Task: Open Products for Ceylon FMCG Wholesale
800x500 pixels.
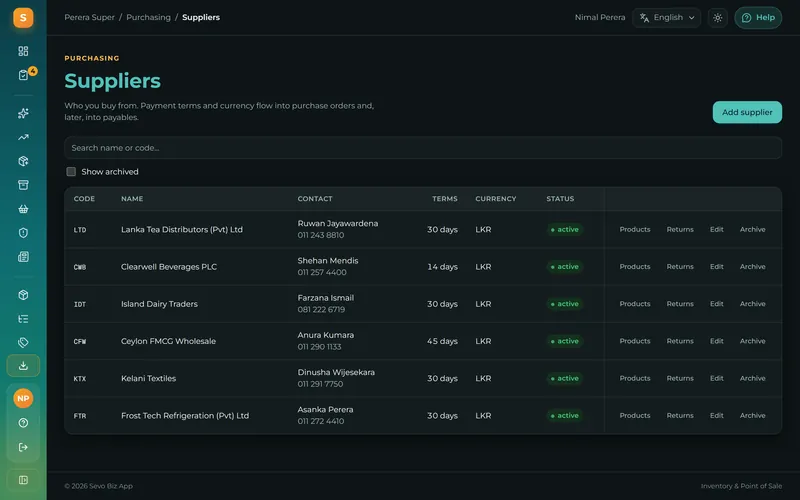Action: click(635, 341)
